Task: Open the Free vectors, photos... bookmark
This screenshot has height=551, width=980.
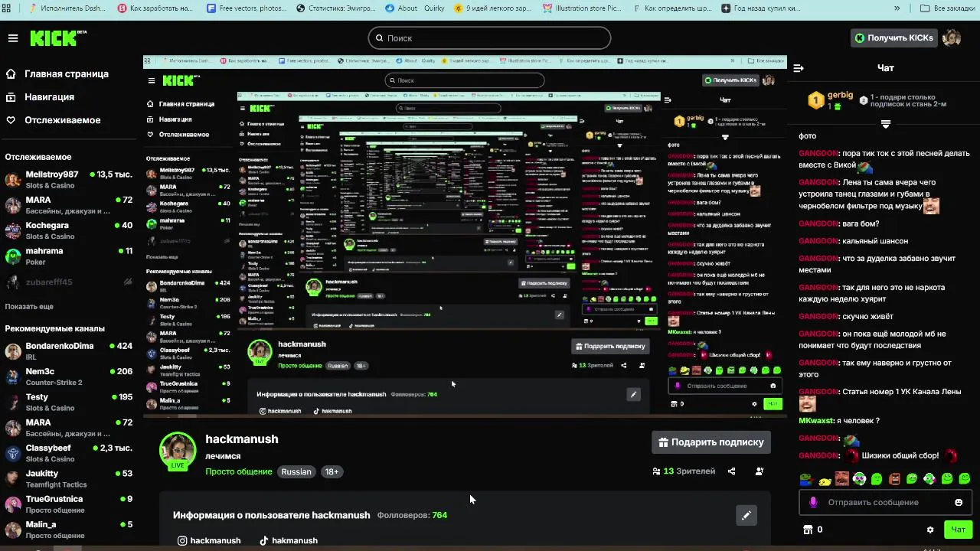Action: click(246, 8)
